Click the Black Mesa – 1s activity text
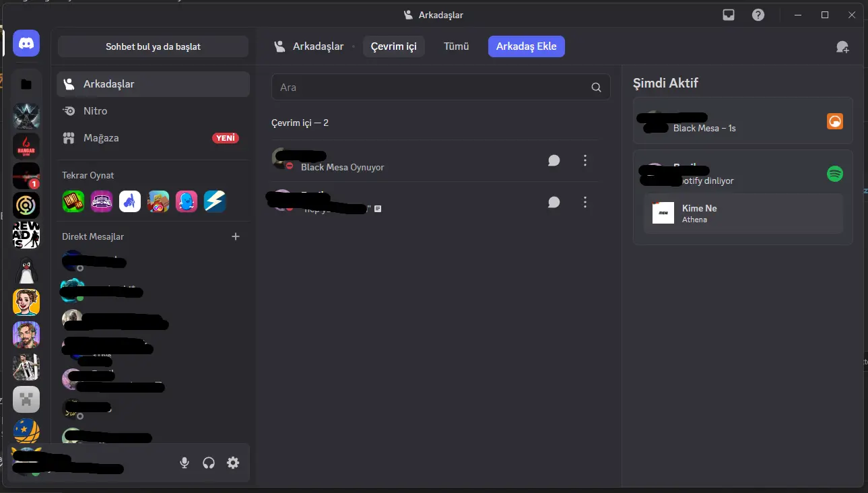This screenshot has height=493, width=868. [x=704, y=128]
